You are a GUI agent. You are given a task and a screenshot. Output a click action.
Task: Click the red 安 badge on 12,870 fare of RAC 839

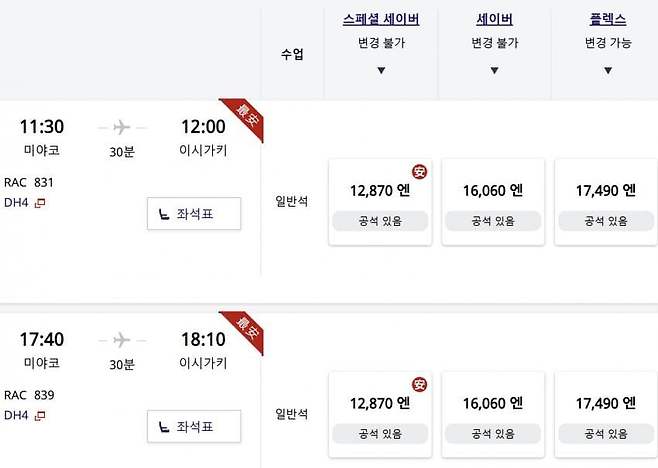tap(419, 384)
